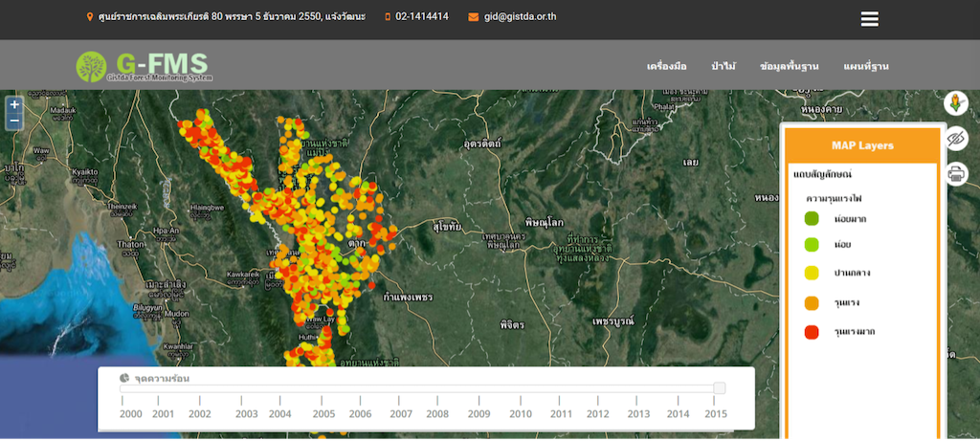Click the location pin address icon
Image resolution: width=980 pixels, height=441 pixels.
(x=90, y=17)
